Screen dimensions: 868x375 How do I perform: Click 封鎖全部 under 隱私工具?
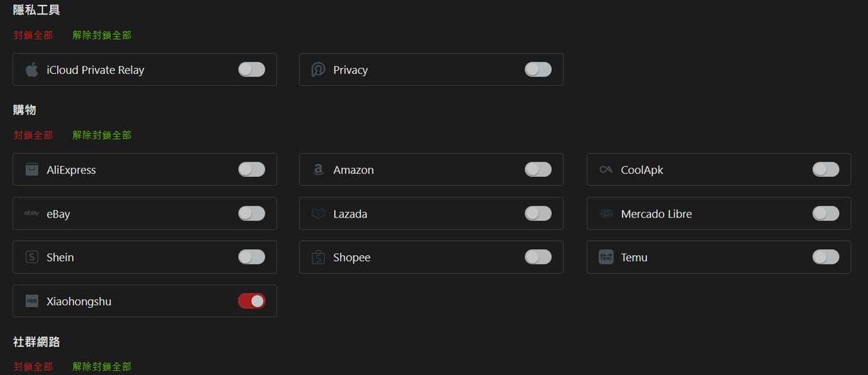pyautogui.click(x=33, y=35)
